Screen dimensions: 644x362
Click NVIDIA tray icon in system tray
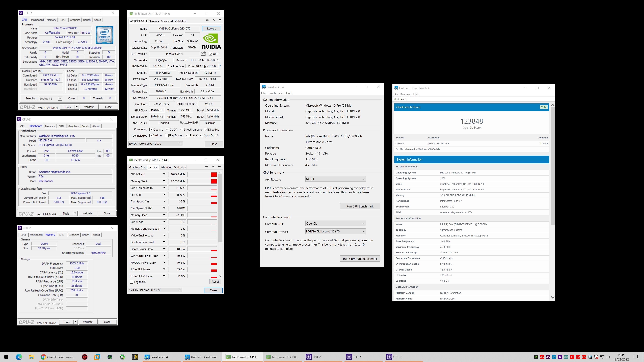coord(536,357)
